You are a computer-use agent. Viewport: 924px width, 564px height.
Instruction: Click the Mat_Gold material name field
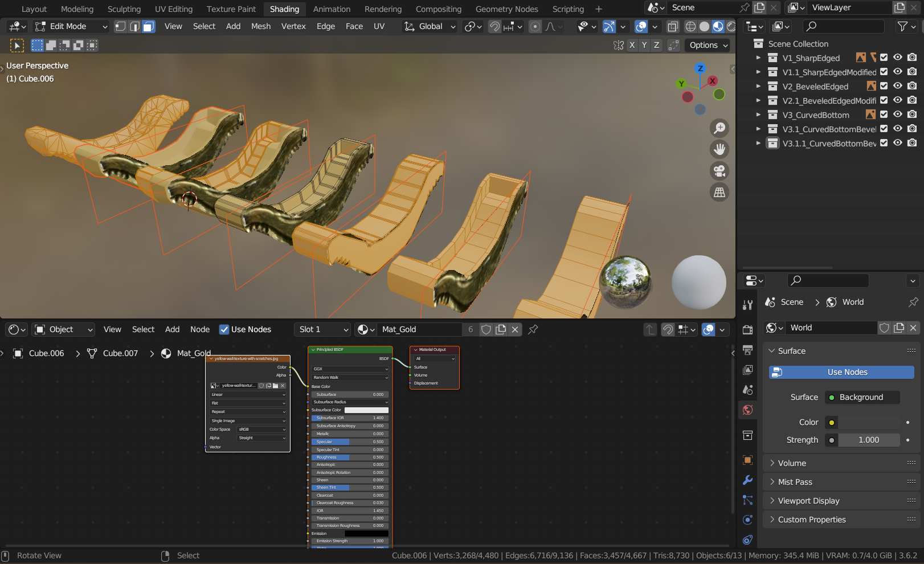coord(420,329)
